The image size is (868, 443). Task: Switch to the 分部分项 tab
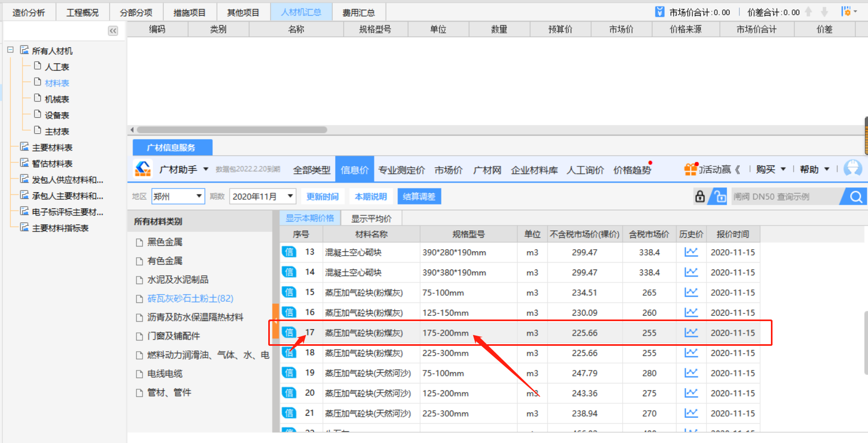136,12
